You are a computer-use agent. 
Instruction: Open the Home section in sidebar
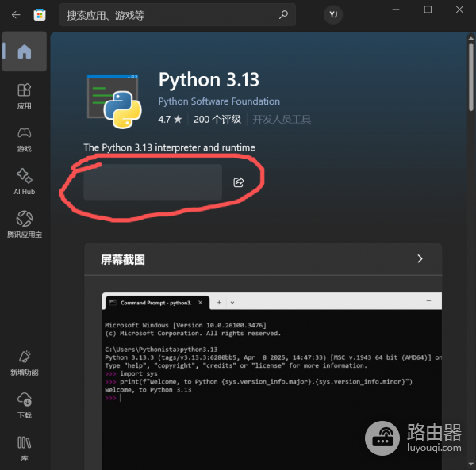[x=25, y=52]
